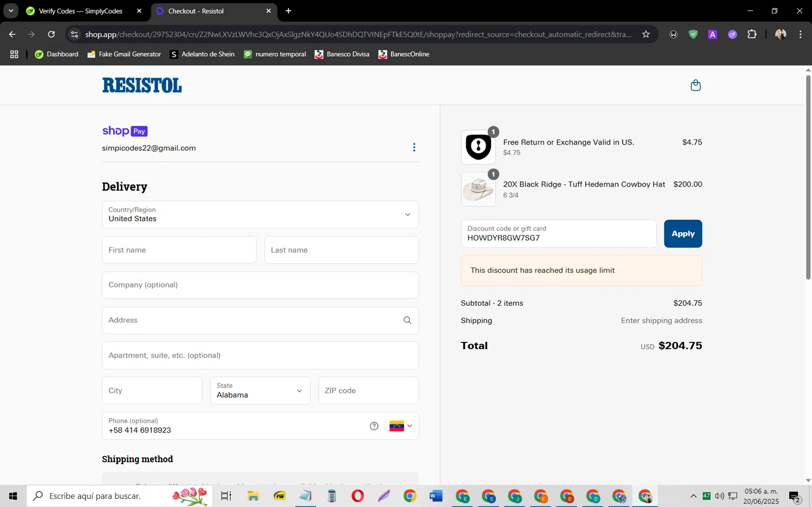
Task: Open the Fake Gmail Generator bookmark
Action: [x=124, y=54]
